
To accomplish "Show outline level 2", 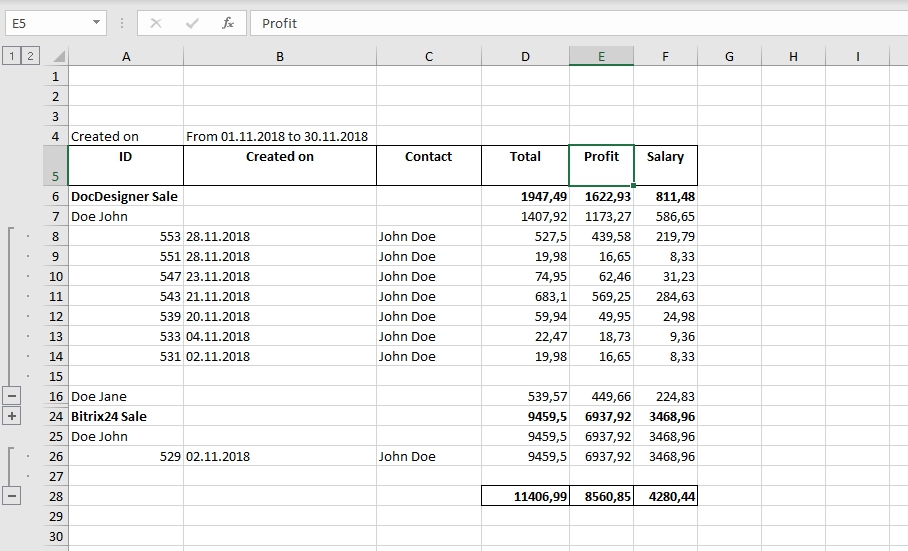I will coord(30,56).
